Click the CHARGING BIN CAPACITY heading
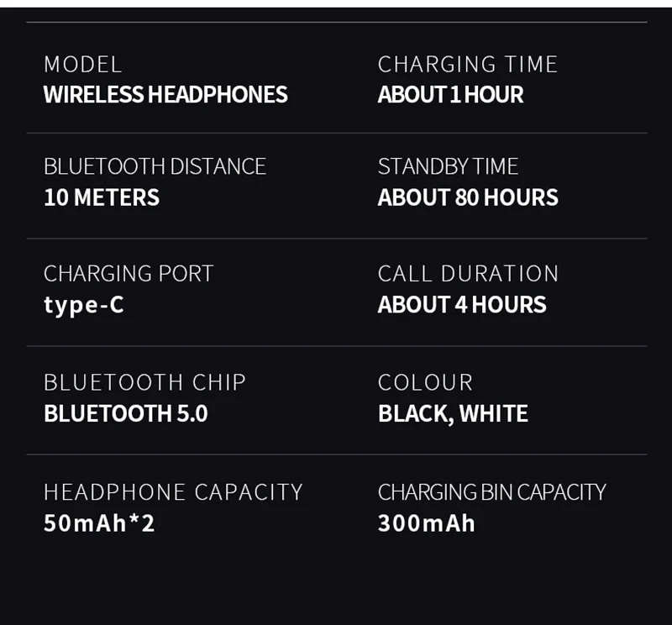 492,492
